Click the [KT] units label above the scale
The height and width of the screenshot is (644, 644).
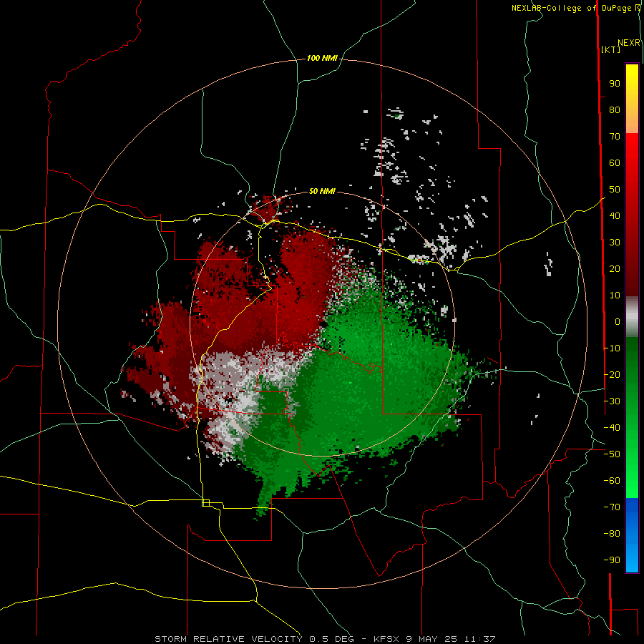pyautogui.click(x=610, y=49)
